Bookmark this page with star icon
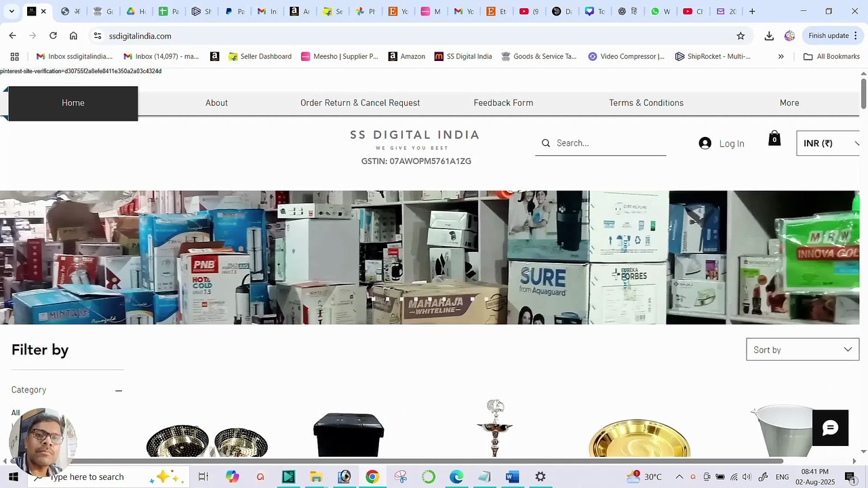868x488 pixels. (741, 36)
